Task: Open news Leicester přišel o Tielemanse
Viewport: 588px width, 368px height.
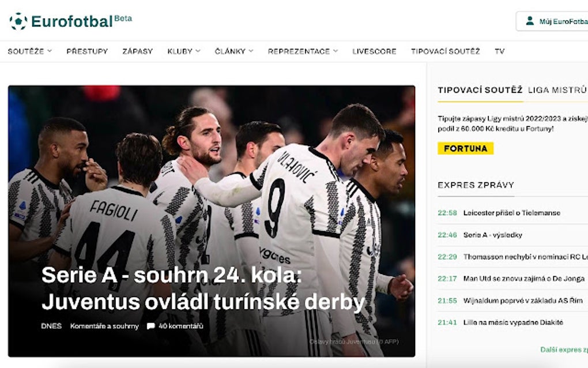Action: 511,213
